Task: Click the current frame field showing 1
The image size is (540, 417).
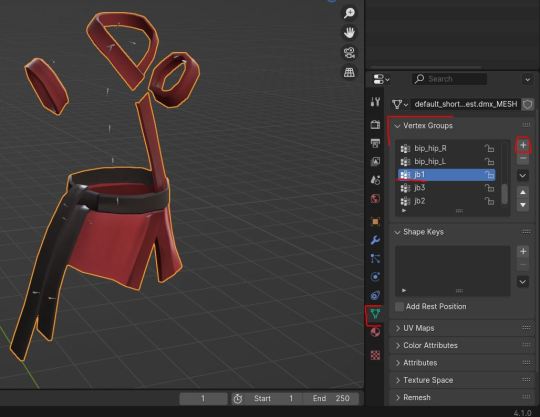Action: [203, 399]
